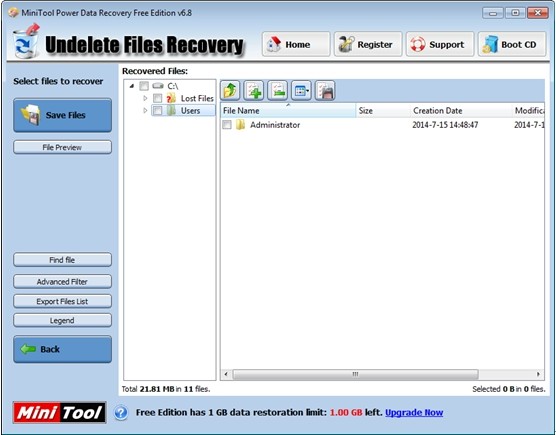Viewport: 556px width, 435px height.
Task: Click the Save Files button
Action: pyautogui.click(x=62, y=115)
